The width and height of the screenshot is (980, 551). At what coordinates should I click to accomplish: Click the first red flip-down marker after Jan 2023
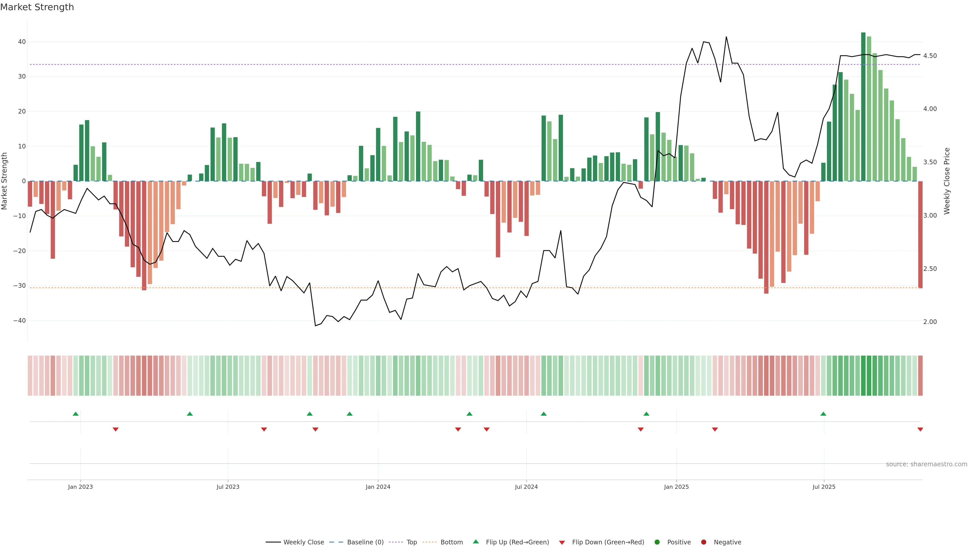(x=116, y=429)
